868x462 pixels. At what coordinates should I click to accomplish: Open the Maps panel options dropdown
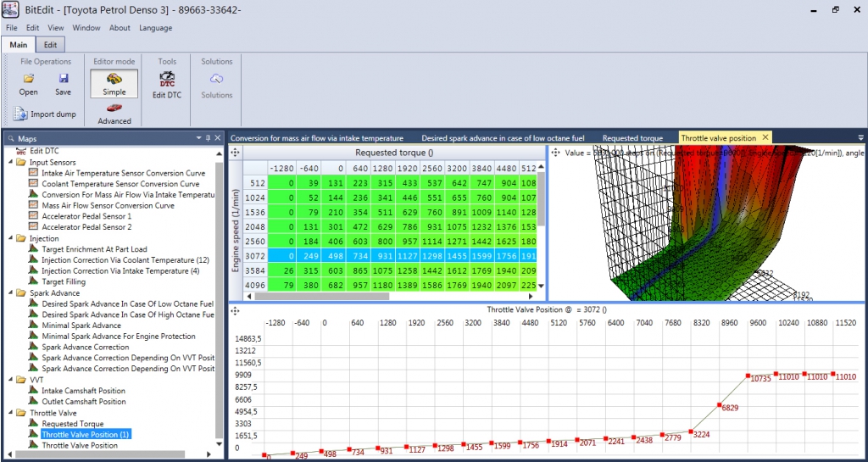click(199, 138)
